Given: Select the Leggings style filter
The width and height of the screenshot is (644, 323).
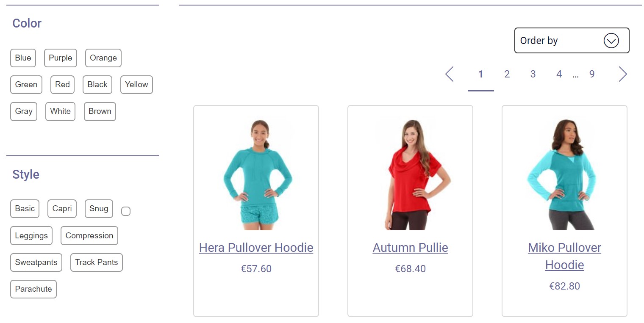Looking at the screenshot, I should click(31, 236).
